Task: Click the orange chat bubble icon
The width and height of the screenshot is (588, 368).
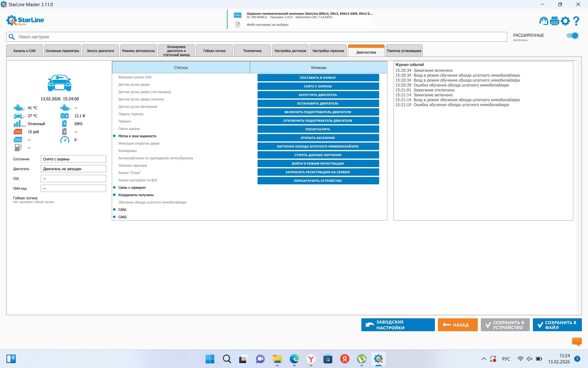Action: click(x=577, y=341)
